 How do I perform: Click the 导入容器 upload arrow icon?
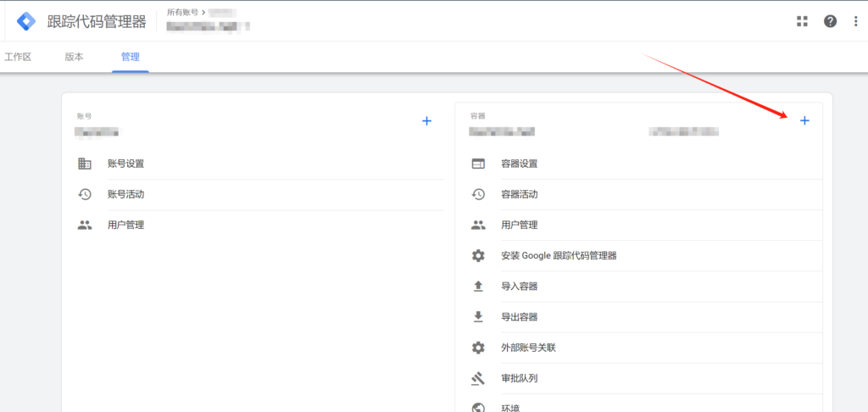pyautogui.click(x=478, y=287)
